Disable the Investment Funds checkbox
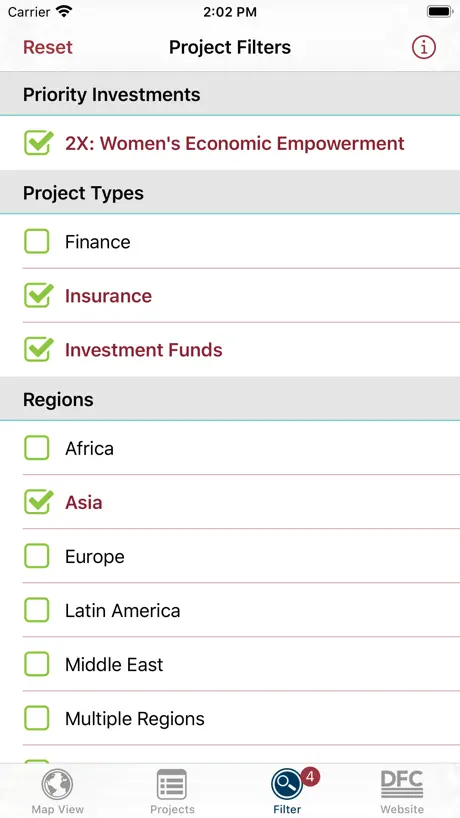Screen dimensions: 460x818 click(x=38, y=350)
